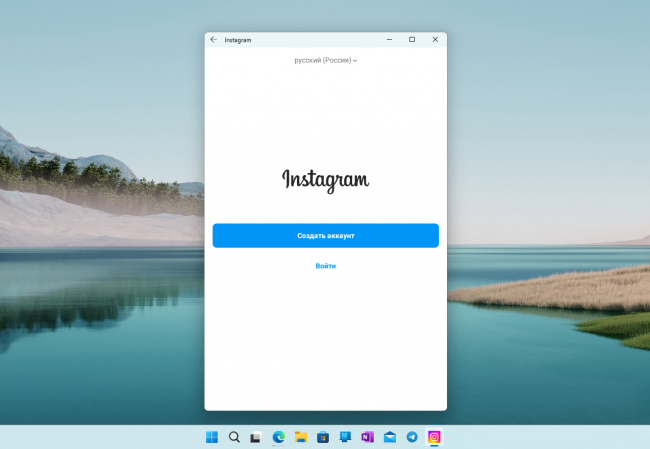650x449 pixels.
Task: Open the blue monitor app in taskbar
Action: 345,437
